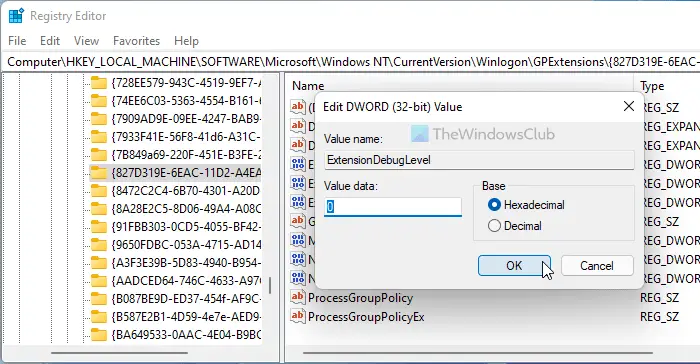700x364 pixels.
Task: Click the Type column header
Action: [652, 86]
